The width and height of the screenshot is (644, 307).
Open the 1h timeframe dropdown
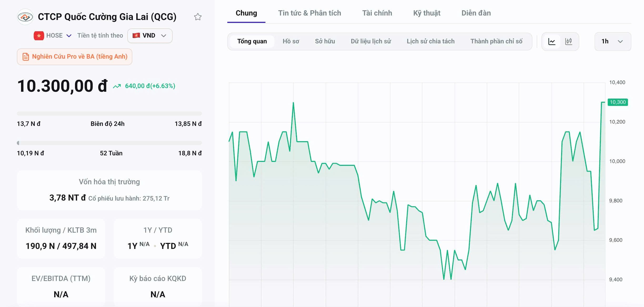coord(613,41)
